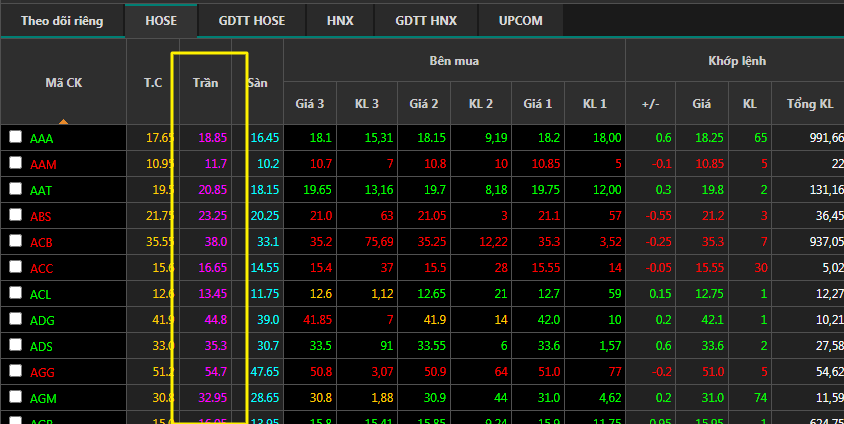Click the Tổng KL column header

[809, 103]
